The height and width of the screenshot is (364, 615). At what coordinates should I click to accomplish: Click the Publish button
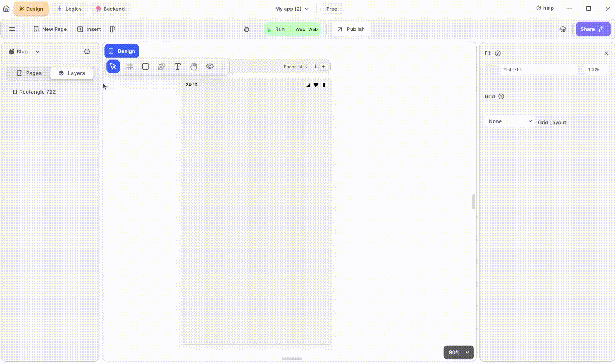coord(351,29)
